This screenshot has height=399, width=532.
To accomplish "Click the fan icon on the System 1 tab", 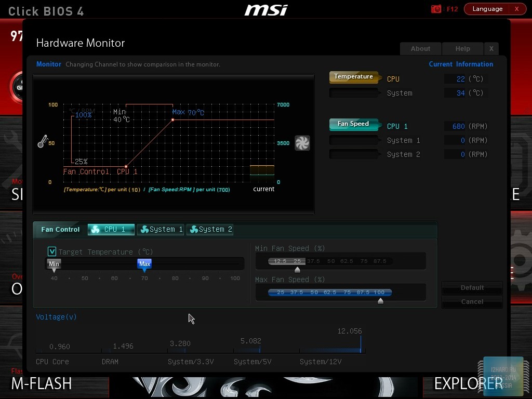I will 144,229.
